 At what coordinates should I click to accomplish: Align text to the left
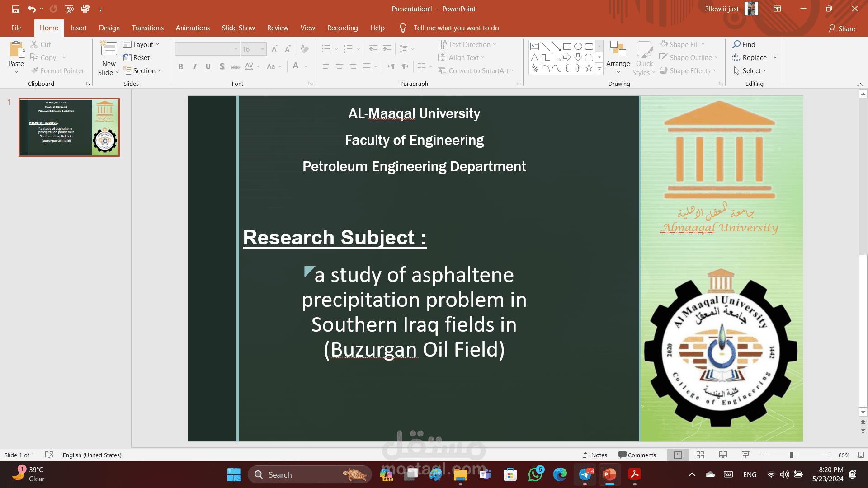coord(325,66)
